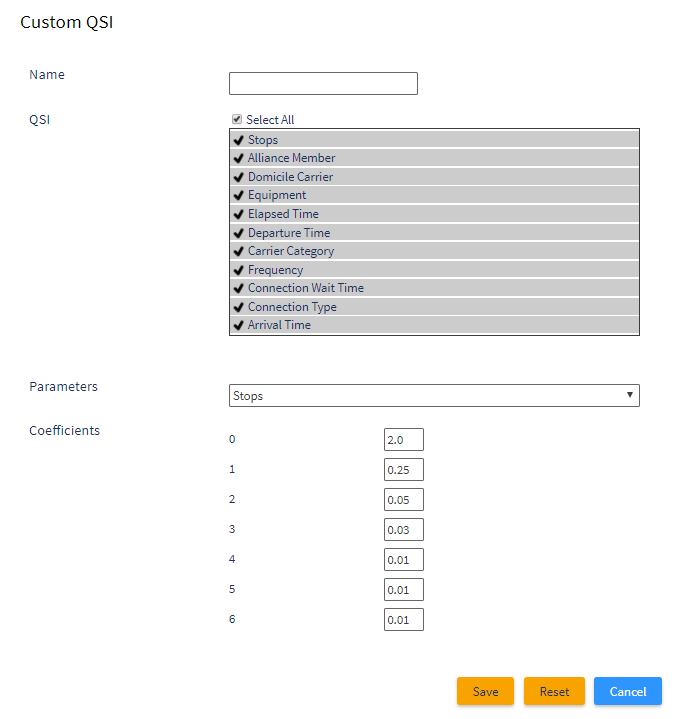Reset the form values
This screenshot has width=700, height=719.
[x=554, y=691]
